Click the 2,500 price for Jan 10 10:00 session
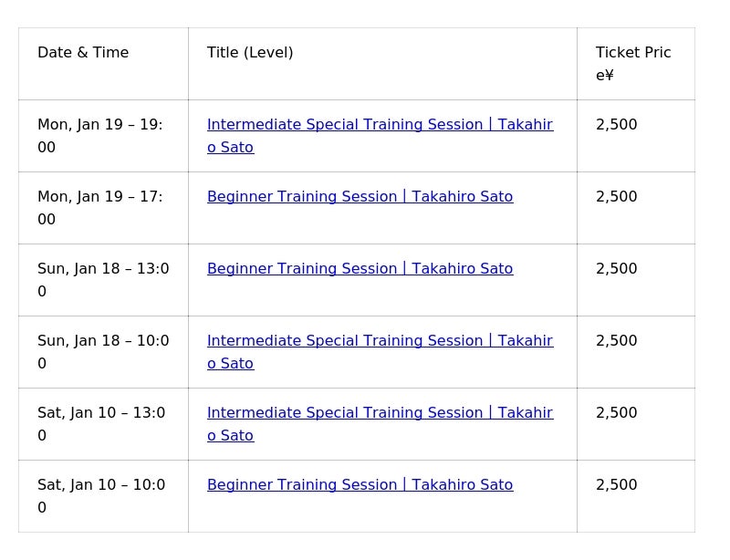The image size is (730, 560). [617, 485]
